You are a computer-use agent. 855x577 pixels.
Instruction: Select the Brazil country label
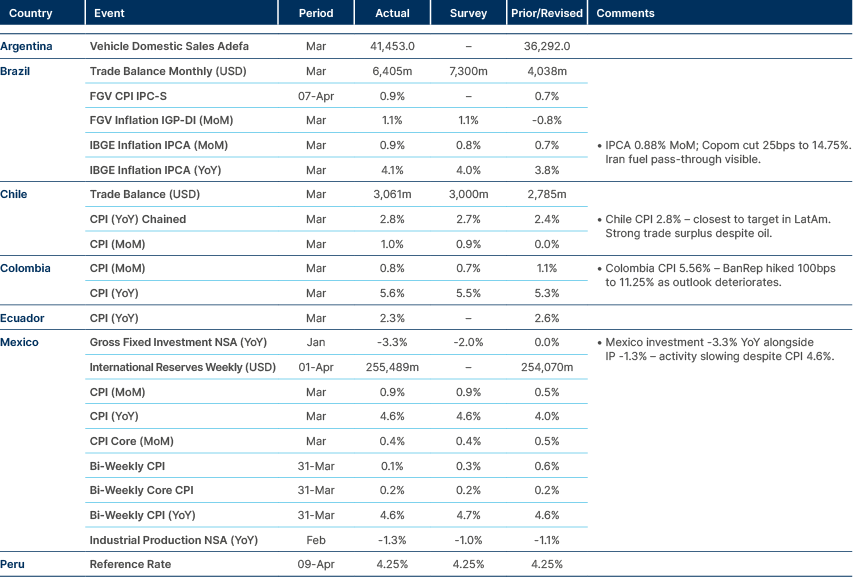17,71
